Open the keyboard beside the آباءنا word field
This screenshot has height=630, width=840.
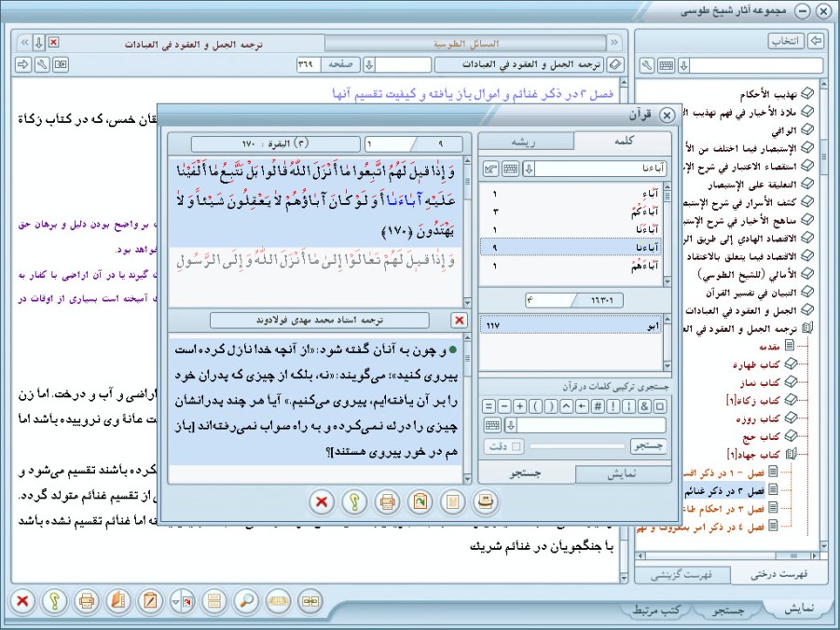tap(511, 169)
